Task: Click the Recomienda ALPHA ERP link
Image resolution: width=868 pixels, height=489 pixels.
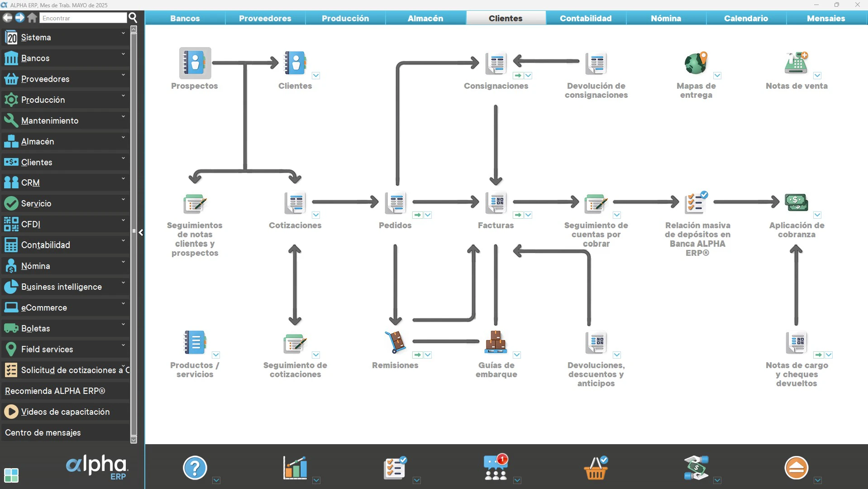Action: [54, 391]
